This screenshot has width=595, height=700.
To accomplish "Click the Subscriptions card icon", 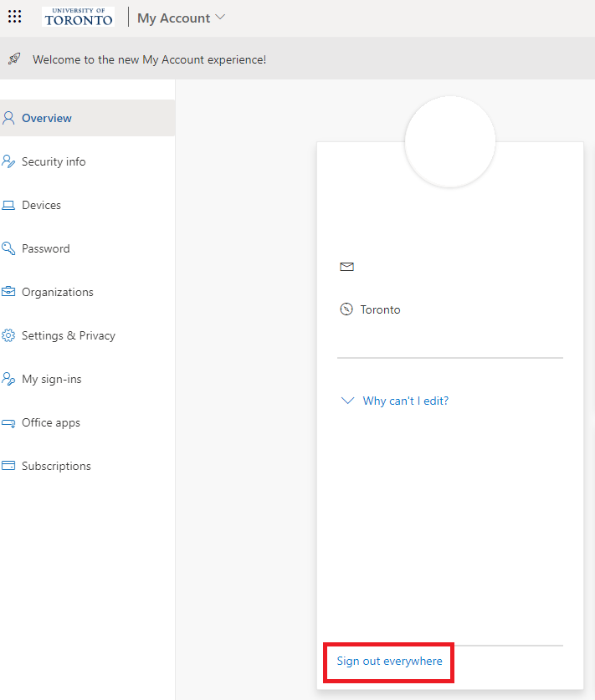I will tap(8, 466).
